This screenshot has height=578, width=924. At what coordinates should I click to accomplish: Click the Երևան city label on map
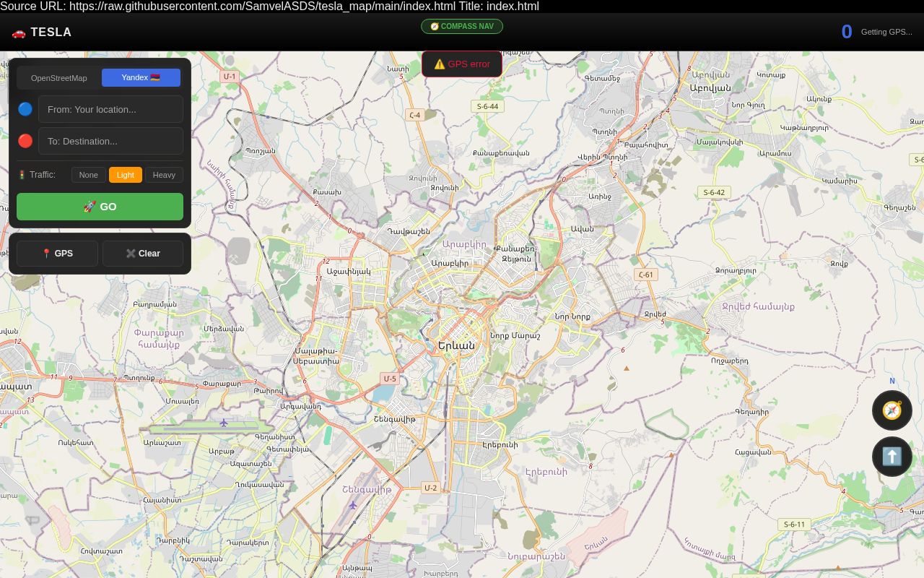456,345
